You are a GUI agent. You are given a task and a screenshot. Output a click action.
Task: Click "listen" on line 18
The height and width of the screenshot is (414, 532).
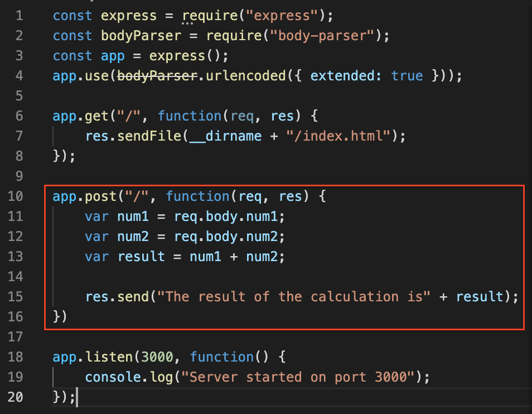[109, 357]
